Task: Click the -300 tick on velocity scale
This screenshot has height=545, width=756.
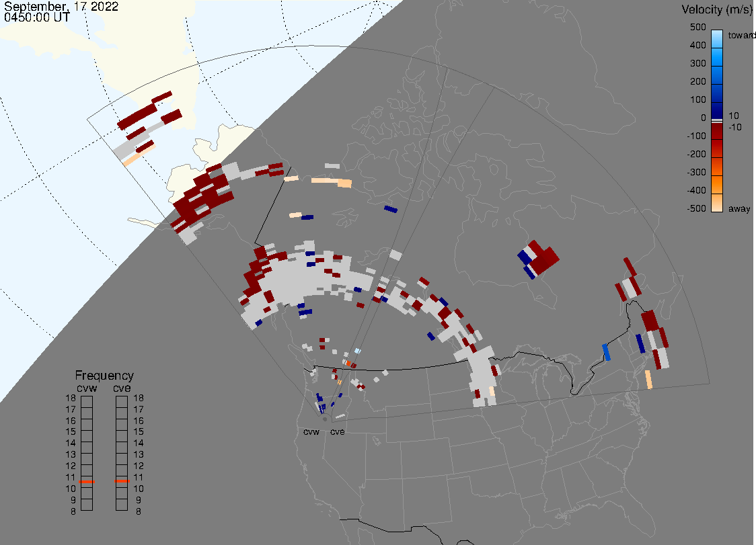Action: pos(696,172)
